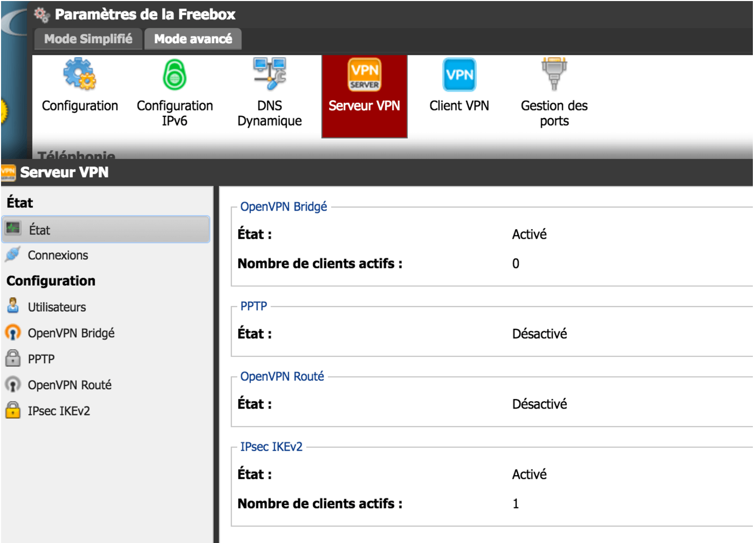The height and width of the screenshot is (543, 756).
Task: Click Nombre de clients actifs under OpenVPN Bridgé
Action: 320,264
